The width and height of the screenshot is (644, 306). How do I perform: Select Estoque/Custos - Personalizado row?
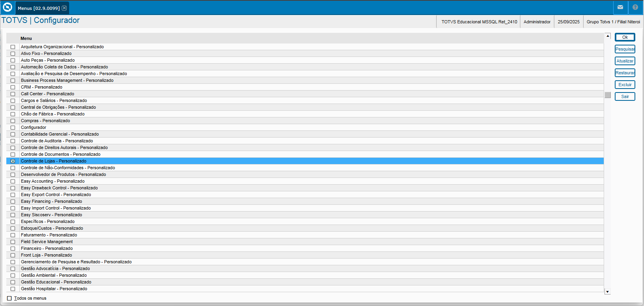pyautogui.click(x=305, y=228)
